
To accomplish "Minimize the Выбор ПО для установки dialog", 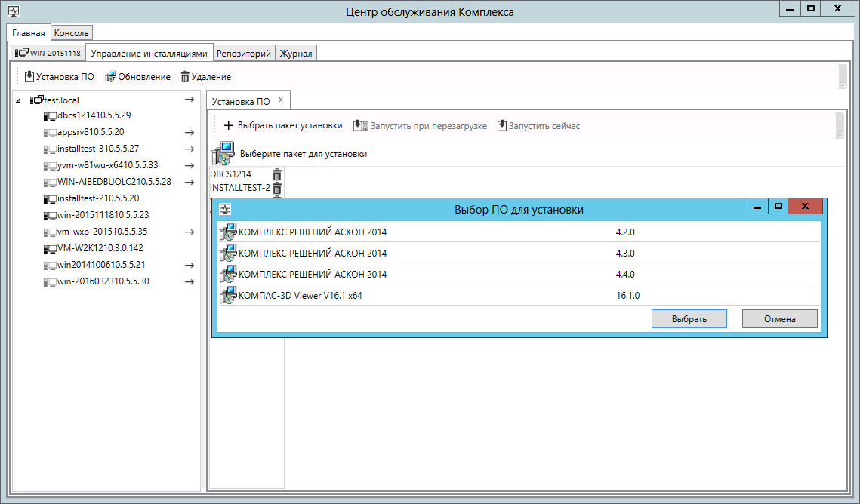I will (x=757, y=207).
